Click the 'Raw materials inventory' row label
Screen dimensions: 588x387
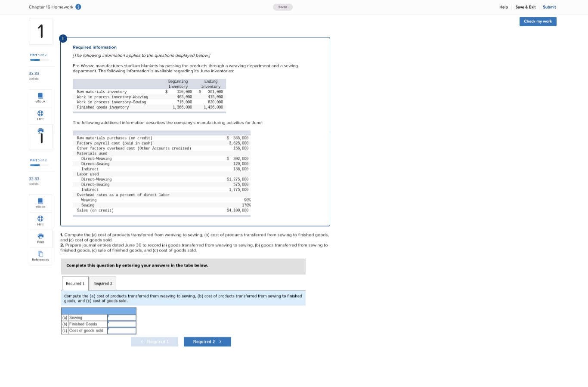tap(102, 92)
